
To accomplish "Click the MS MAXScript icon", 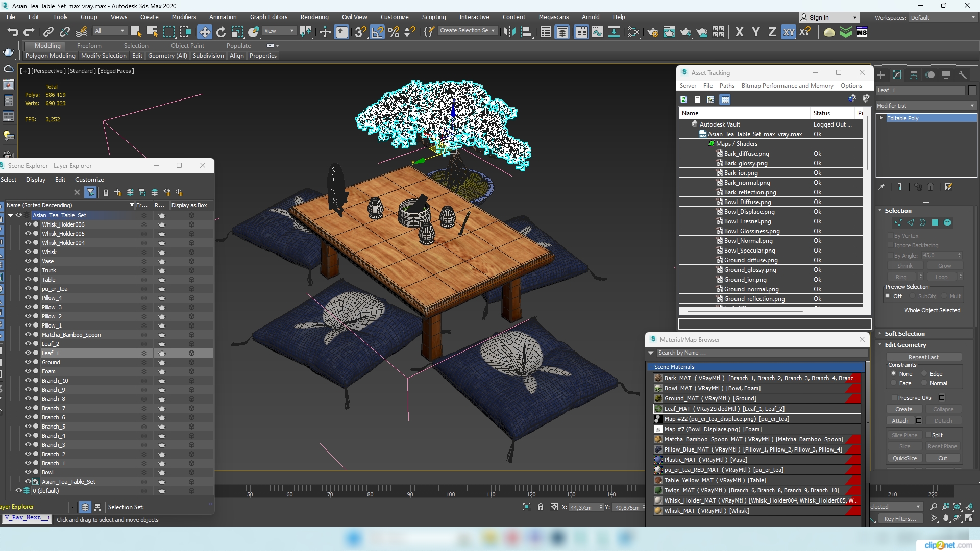I will pyautogui.click(x=862, y=32).
